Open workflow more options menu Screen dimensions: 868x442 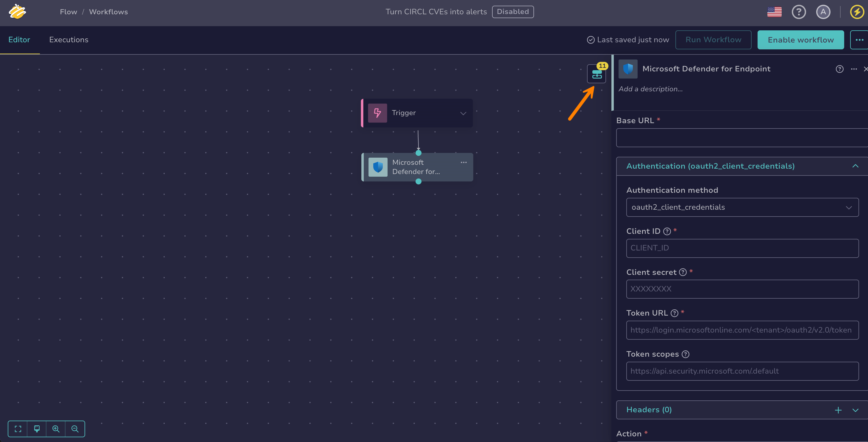click(x=859, y=40)
